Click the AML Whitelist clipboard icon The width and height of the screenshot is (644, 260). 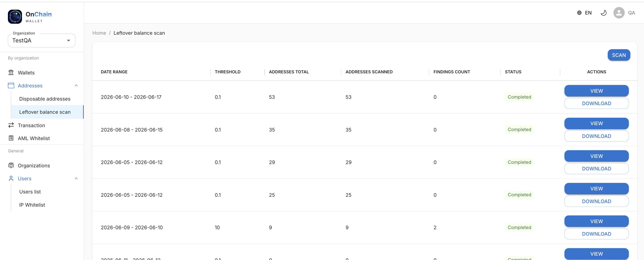coord(11,138)
